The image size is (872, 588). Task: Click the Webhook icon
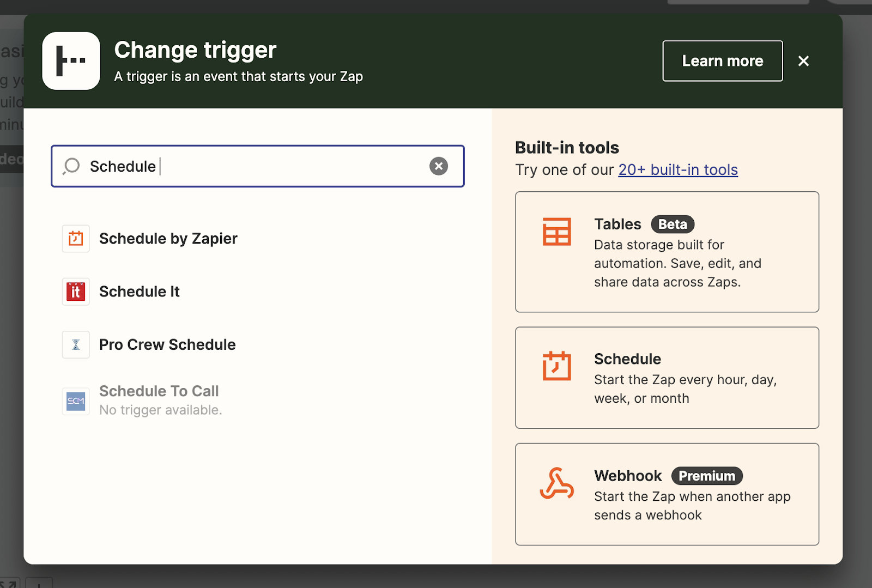pos(556,483)
